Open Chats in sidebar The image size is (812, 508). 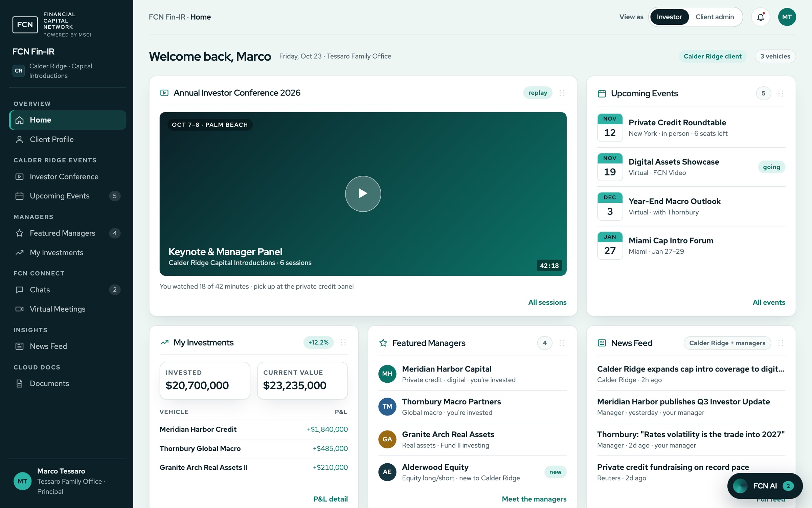tap(68, 290)
